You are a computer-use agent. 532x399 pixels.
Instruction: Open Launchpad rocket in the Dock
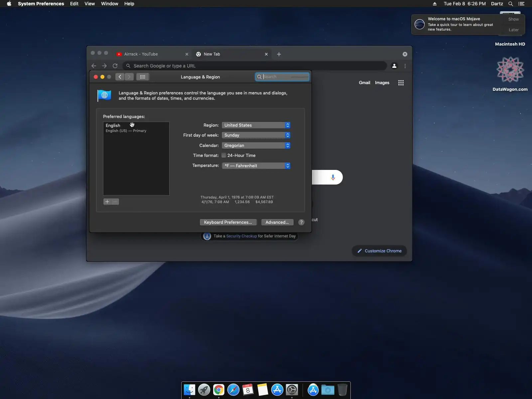pos(204,390)
